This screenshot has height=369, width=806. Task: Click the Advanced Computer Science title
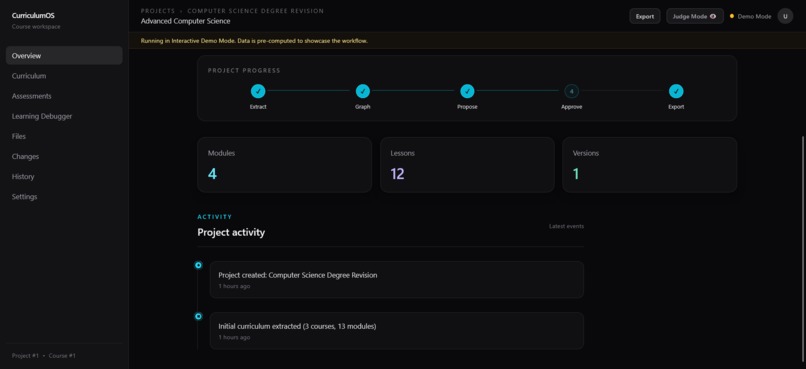(186, 21)
